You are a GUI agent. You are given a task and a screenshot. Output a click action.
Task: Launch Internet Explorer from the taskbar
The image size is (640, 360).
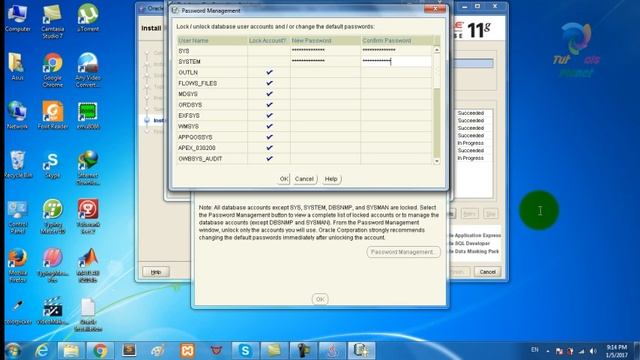[x=42, y=351]
